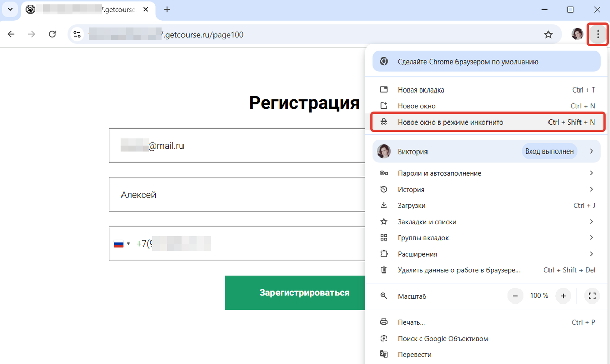Screen dimensions: 610x364
Task: Click the 'Зарегистрироваться' button
Action: (x=295, y=293)
